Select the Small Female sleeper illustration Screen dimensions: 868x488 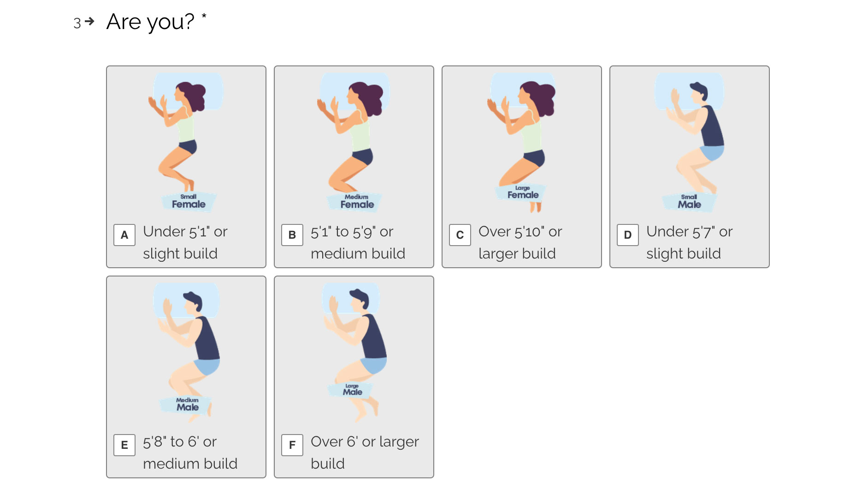pyautogui.click(x=186, y=142)
